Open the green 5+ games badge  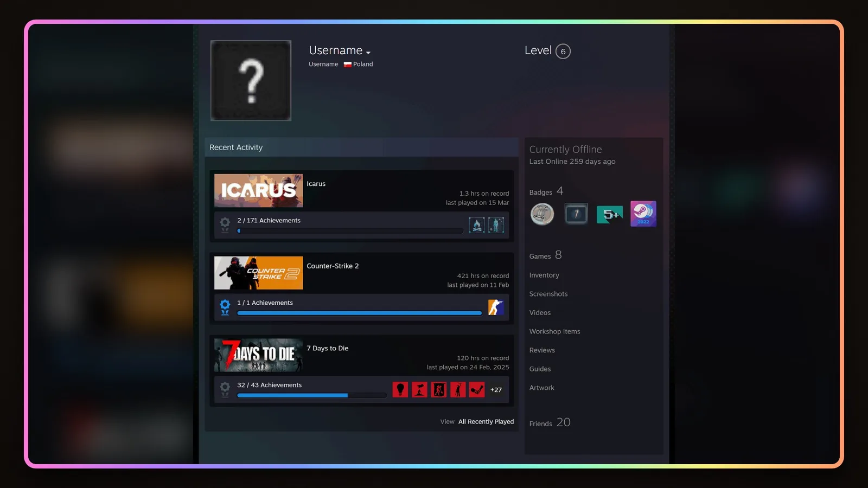click(x=610, y=215)
